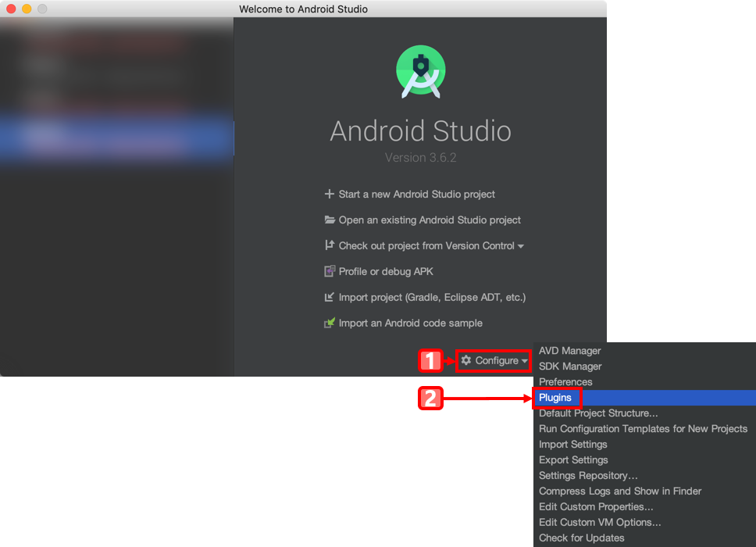The height and width of the screenshot is (547, 756).
Task: Open Default Project Structure...
Action: [x=644, y=413]
